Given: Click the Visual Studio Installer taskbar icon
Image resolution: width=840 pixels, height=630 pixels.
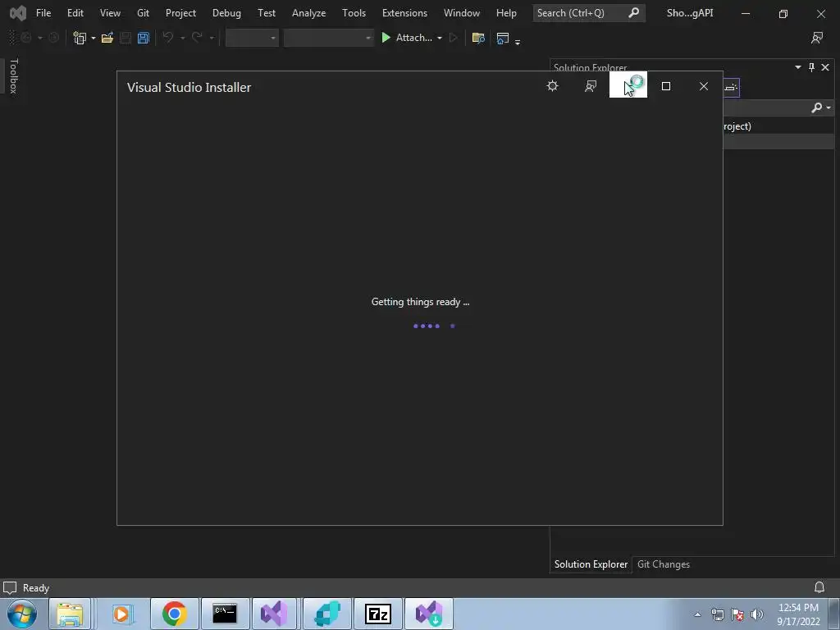Looking at the screenshot, I should click(428, 614).
